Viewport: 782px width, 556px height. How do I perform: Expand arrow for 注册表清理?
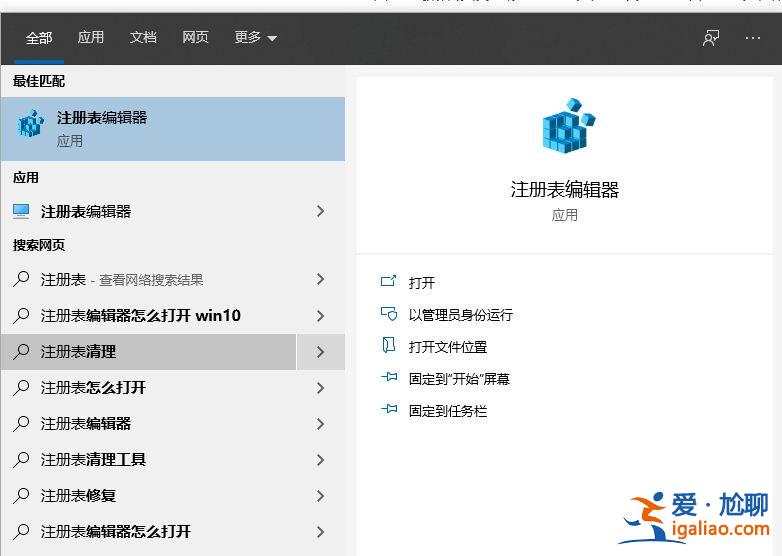click(x=321, y=352)
